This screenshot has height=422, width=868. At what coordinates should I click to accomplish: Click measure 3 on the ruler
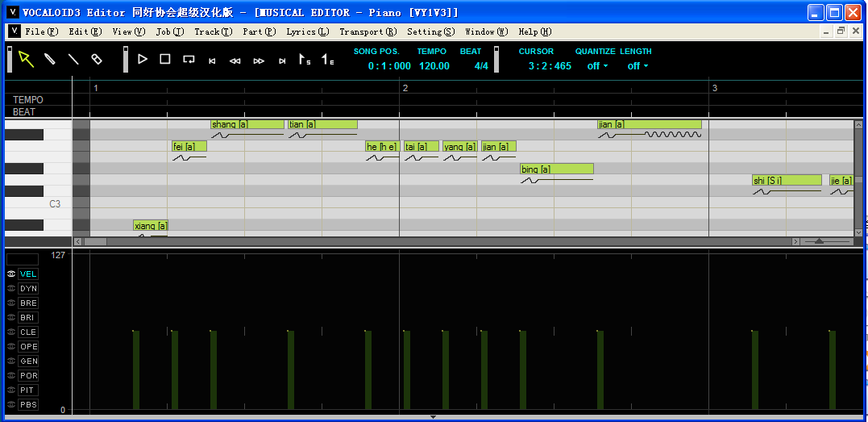[x=715, y=88]
